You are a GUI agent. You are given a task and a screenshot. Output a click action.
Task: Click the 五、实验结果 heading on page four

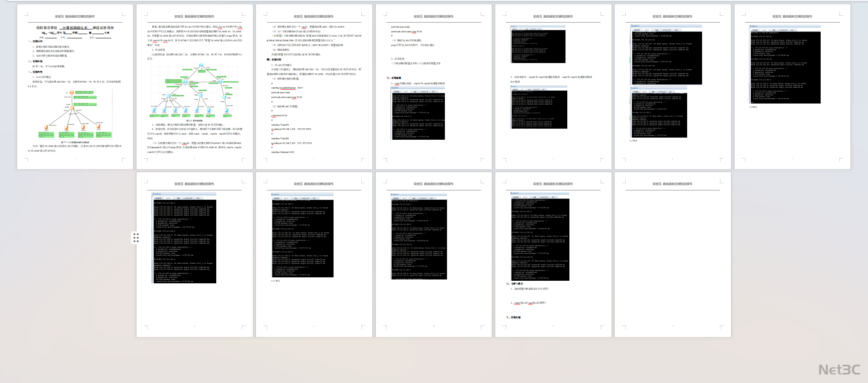pos(394,78)
